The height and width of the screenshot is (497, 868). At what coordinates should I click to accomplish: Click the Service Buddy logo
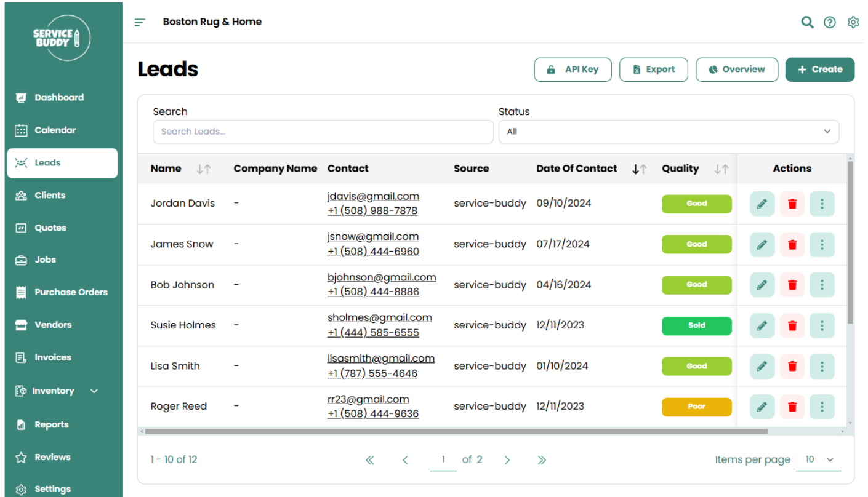[60, 38]
